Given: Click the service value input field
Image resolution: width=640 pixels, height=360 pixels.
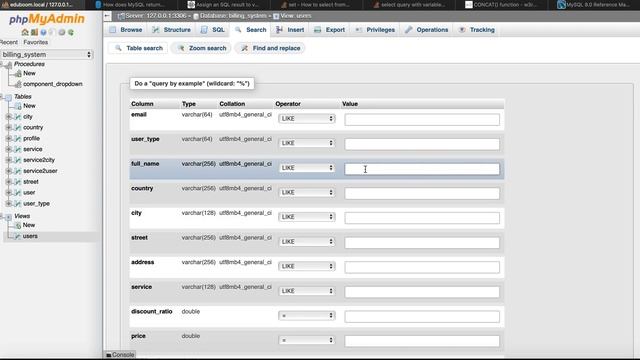Looking at the screenshot, I should point(422,292).
